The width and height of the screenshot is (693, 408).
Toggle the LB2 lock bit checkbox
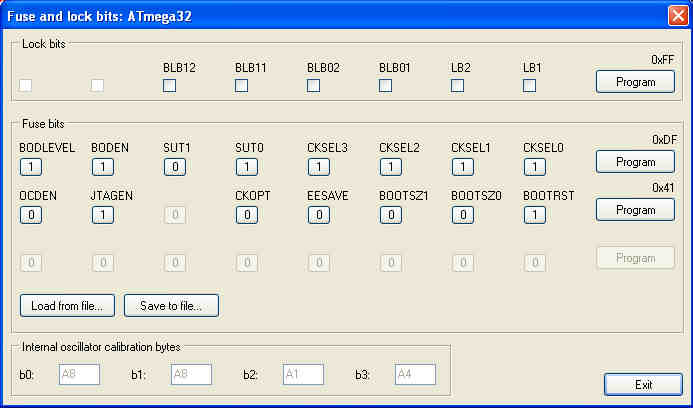457,85
